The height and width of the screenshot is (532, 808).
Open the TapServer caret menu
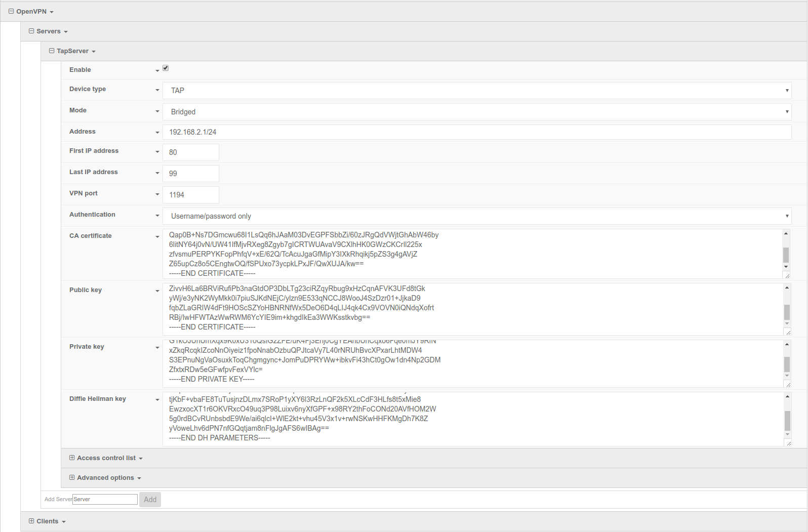pyautogui.click(x=94, y=52)
